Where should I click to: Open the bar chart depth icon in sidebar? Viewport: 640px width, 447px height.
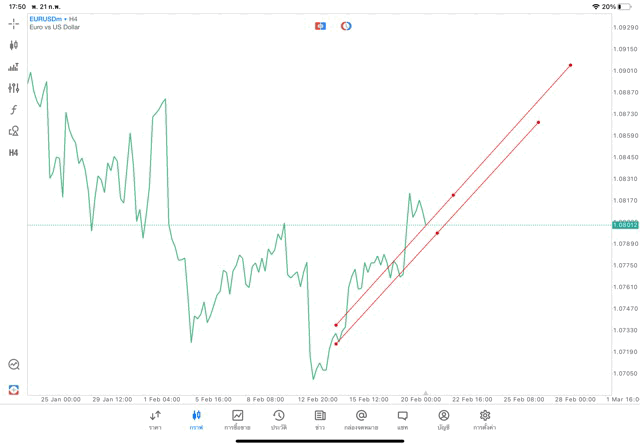14,67
